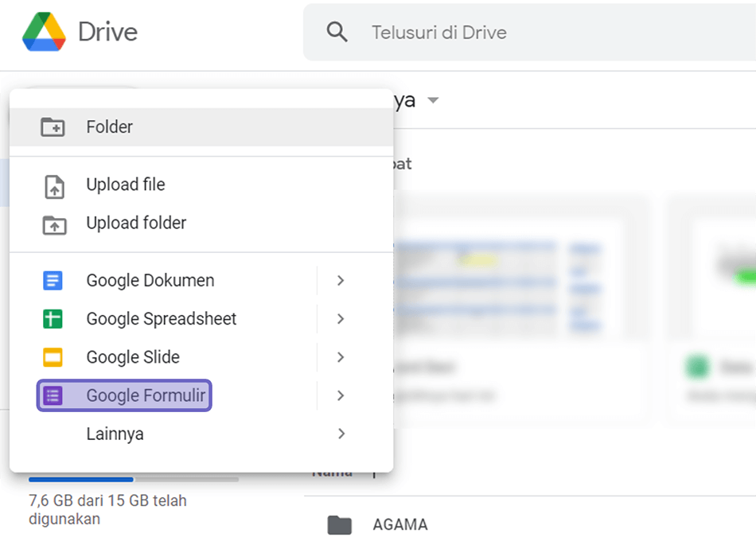Image resolution: width=756 pixels, height=541 pixels.
Task: Click the Upload file icon
Action: pyautogui.click(x=54, y=187)
